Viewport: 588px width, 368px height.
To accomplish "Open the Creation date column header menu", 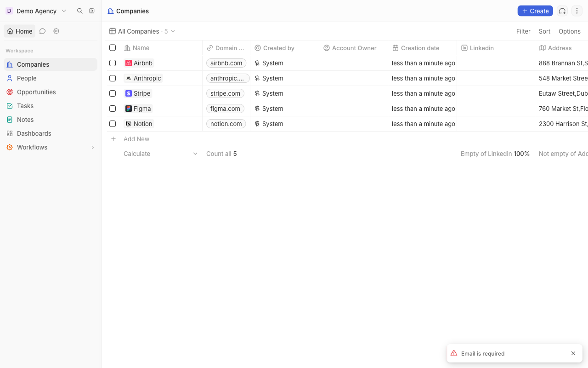I will tap(422, 48).
